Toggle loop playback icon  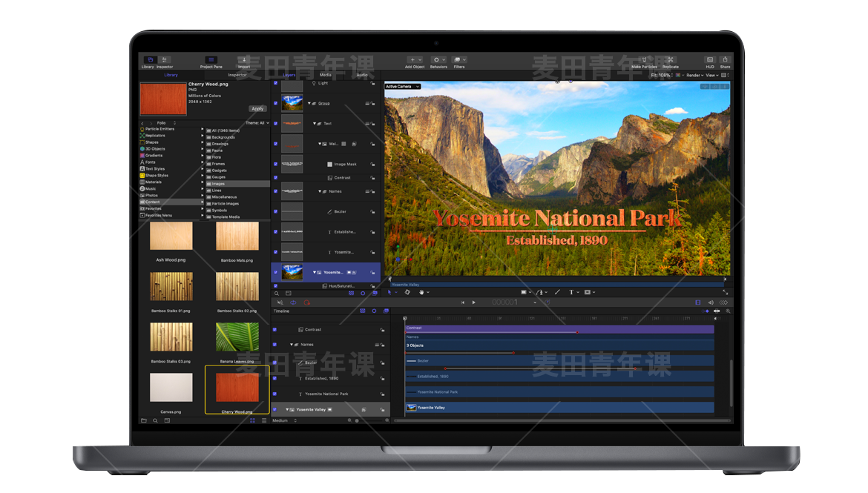pyautogui.click(x=293, y=302)
